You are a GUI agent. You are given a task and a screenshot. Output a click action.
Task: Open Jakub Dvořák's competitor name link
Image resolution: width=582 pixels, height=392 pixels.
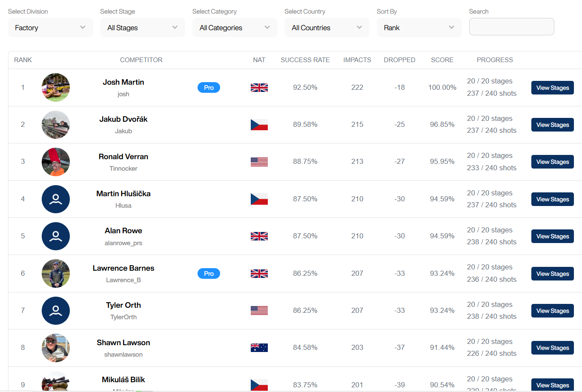(123, 119)
